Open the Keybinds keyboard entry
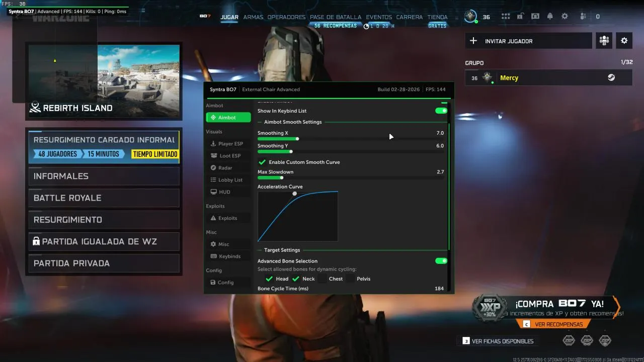Image resolution: width=644 pixels, height=362 pixels. coord(213,256)
